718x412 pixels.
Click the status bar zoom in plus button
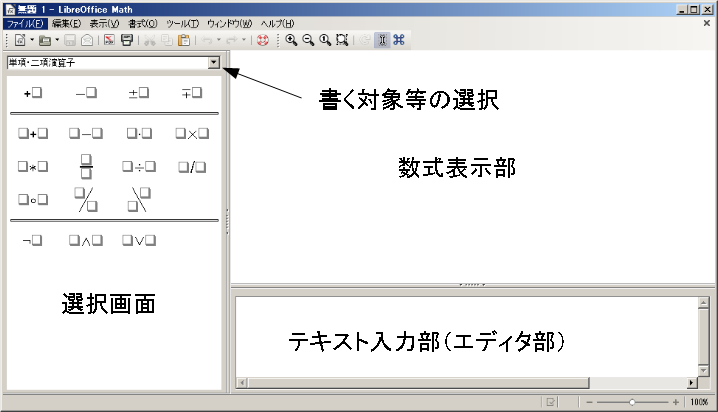click(x=675, y=402)
